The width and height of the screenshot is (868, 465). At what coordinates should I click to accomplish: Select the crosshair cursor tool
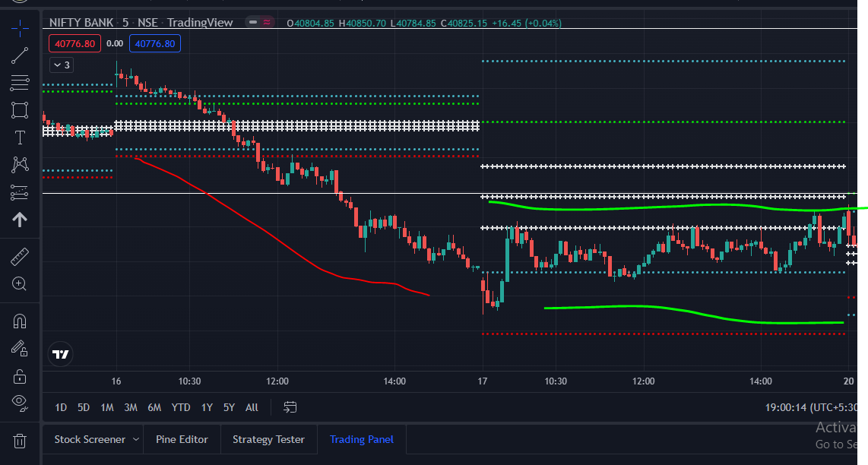(19, 28)
